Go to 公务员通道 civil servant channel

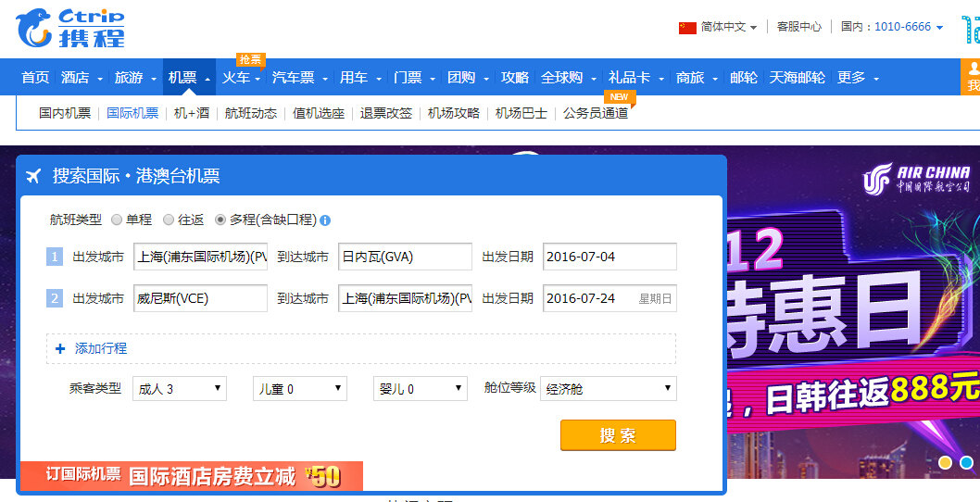(596, 113)
